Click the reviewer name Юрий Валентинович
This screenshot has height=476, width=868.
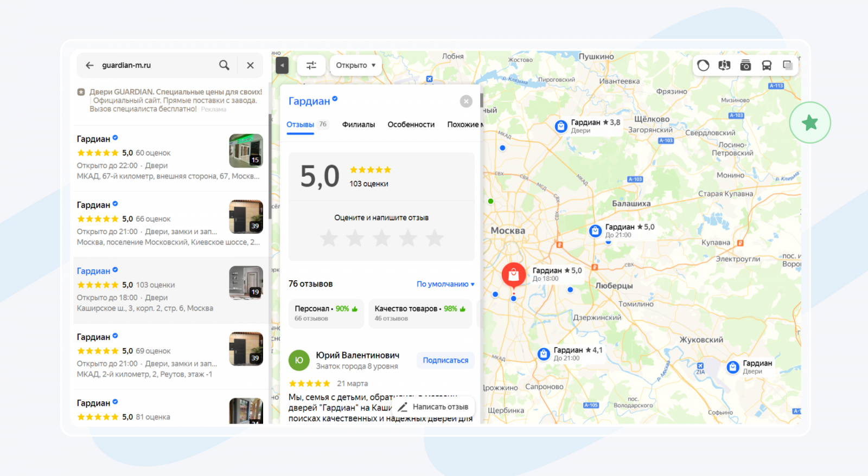(358, 356)
